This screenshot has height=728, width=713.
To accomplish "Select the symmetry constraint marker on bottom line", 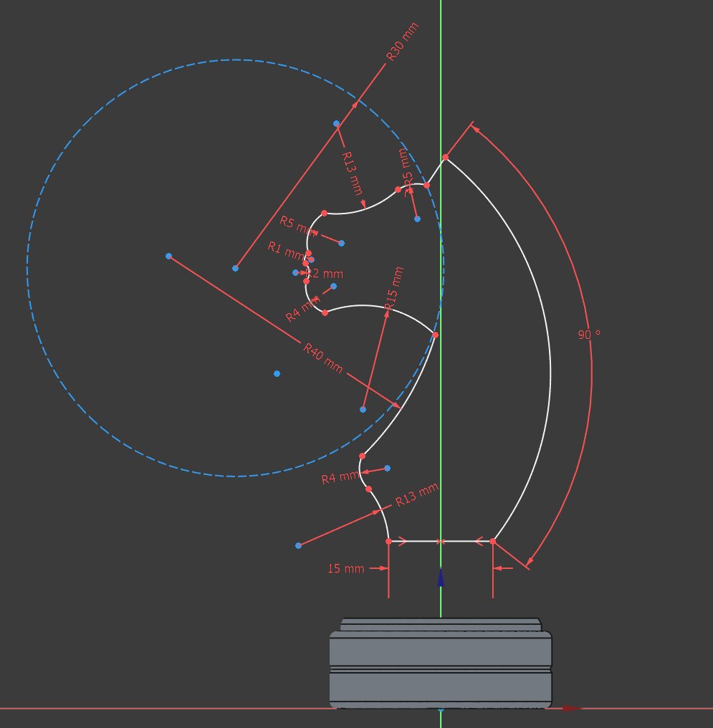I will tap(441, 542).
